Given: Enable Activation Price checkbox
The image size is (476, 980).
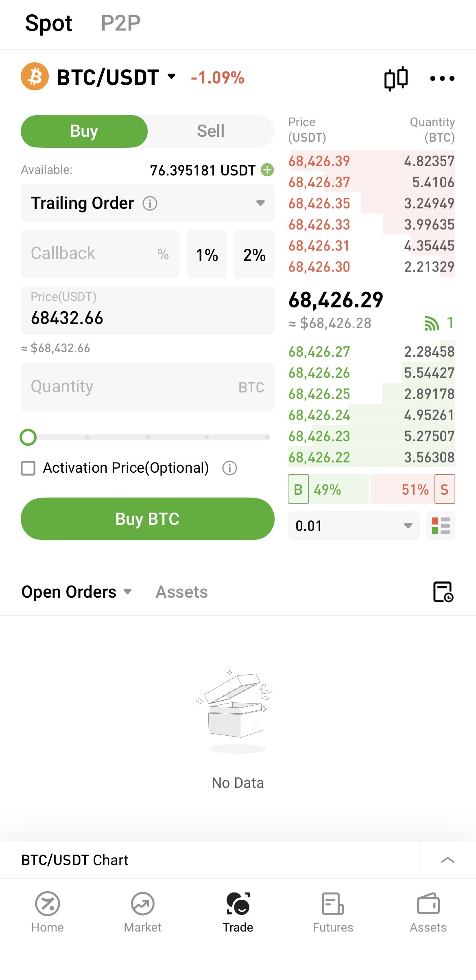Looking at the screenshot, I should tap(28, 468).
